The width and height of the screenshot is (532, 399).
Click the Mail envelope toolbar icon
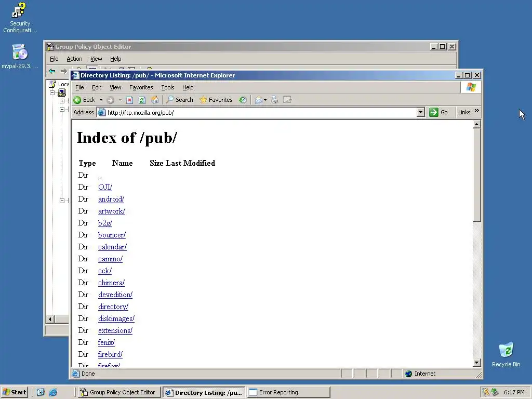(x=259, y=100)
